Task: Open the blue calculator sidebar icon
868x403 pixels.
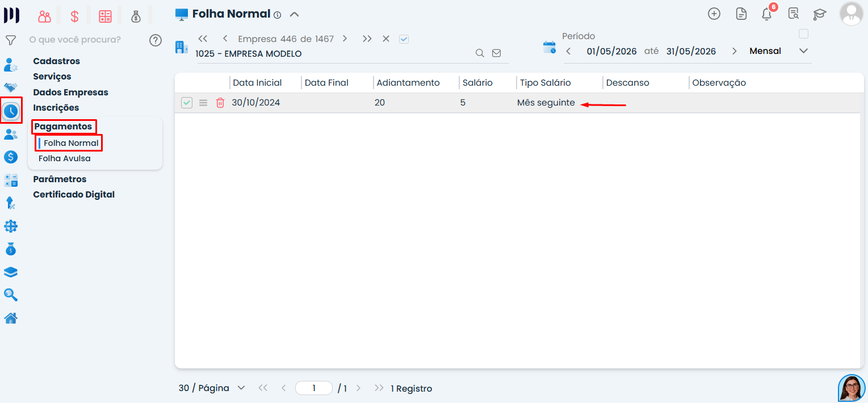Action: pyautogui.click(x=10, y=180)
